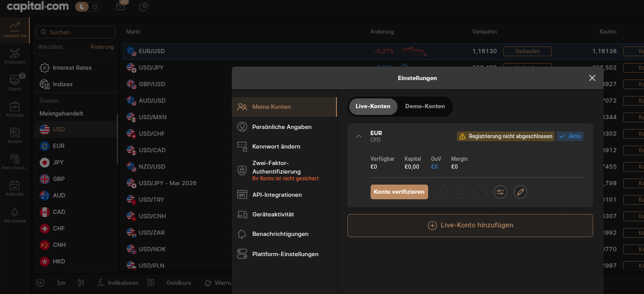Click the plus add-chart icon in bottom toolbar
The height and width of the screenshot is (294, 644).
40,283
